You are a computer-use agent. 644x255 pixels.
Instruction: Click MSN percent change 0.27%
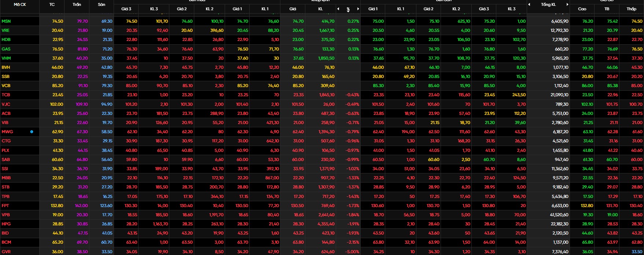pos(353,21)
